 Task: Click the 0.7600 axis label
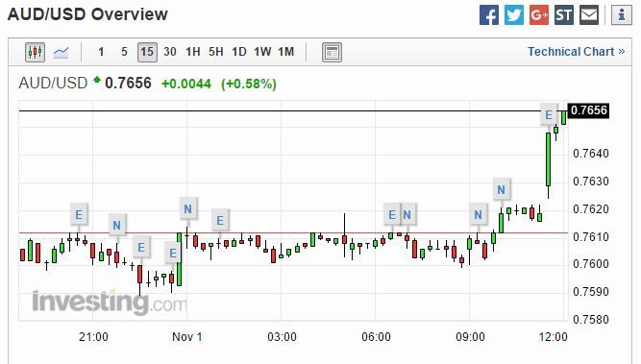coord(591,264)
